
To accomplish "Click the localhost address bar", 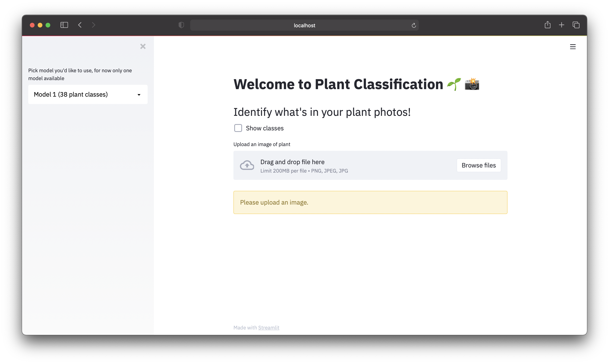I will point(304,25).
